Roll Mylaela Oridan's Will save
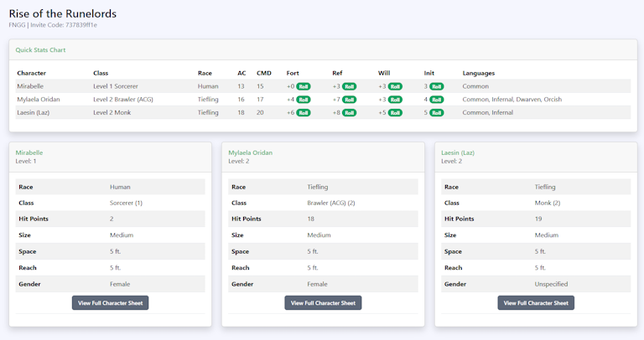The width and height of the screenshot is (644, 340). point(396,100)
